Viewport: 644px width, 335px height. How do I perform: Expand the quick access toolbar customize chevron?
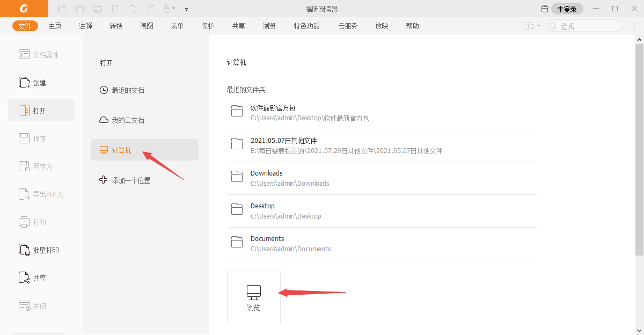point(186,9)
